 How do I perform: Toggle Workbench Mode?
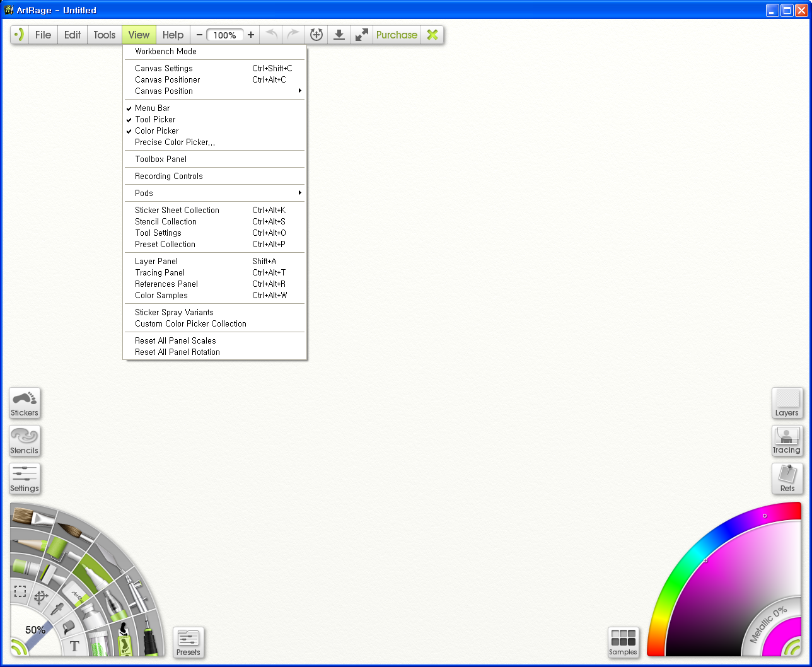tap(214, 52)
